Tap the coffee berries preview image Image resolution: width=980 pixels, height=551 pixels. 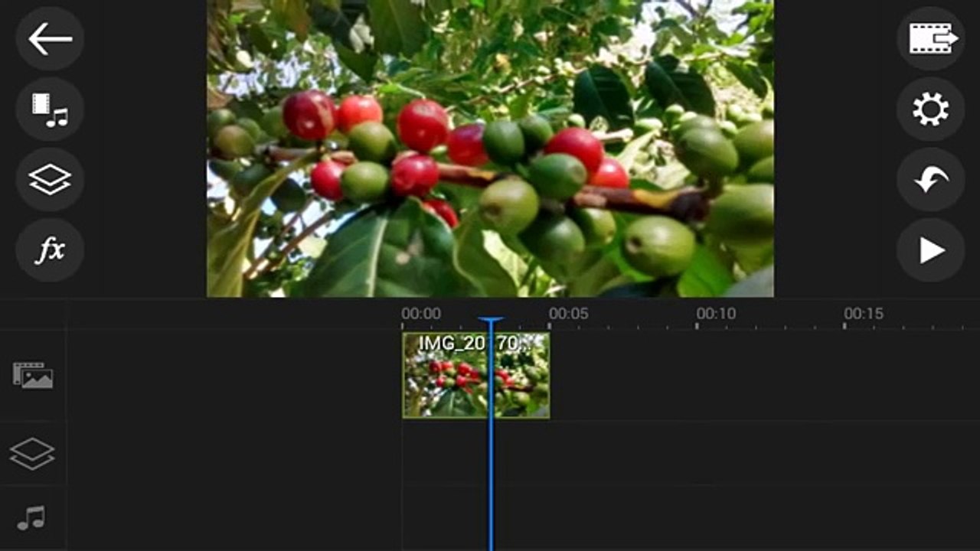pos(490,148)
